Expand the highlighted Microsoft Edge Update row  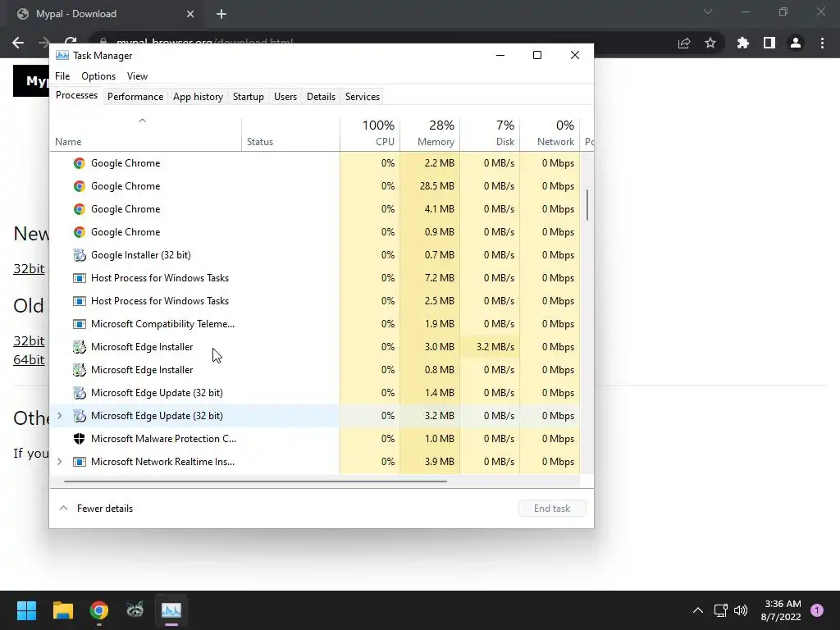point(59,416)
